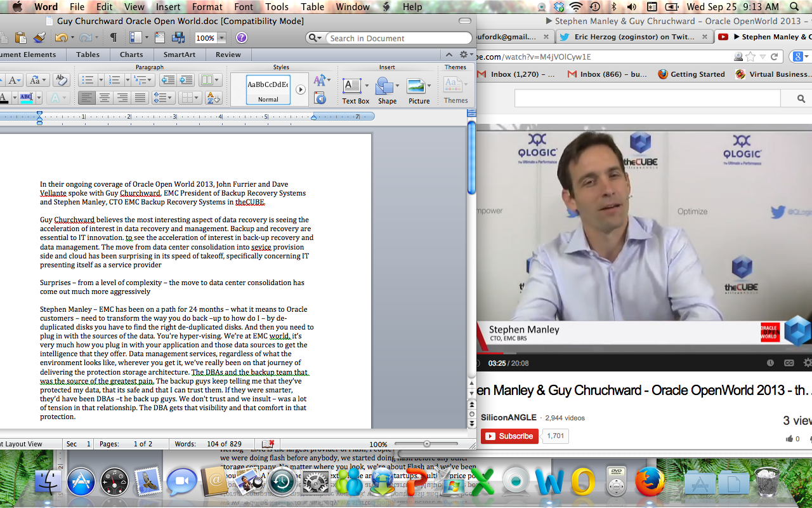
Task: Open the Word Help purple question icon
Action: pos(242,38)
